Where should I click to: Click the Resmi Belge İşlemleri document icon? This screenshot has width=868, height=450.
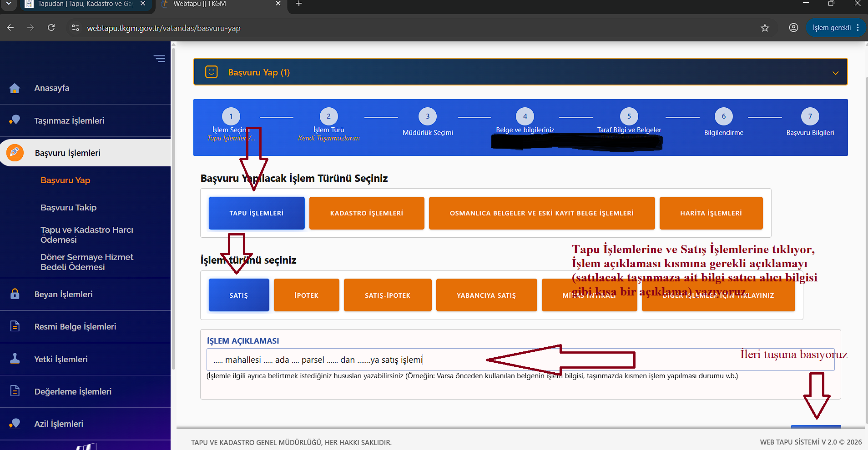(15, 326)
